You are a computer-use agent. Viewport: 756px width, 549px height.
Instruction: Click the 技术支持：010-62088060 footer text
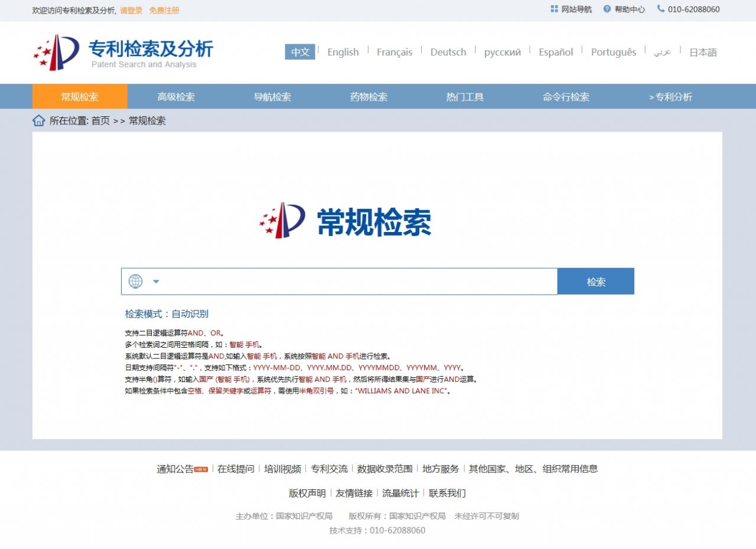coord(377,530)
